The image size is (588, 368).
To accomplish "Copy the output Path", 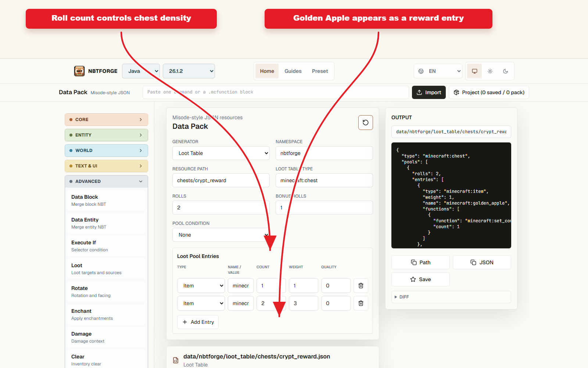I will tap(420, 262).
